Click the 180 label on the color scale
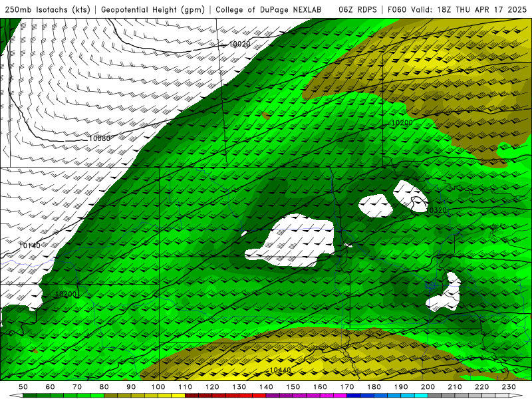Image resolution: width=532 pixels, height=399 pixels. (374, 387)
